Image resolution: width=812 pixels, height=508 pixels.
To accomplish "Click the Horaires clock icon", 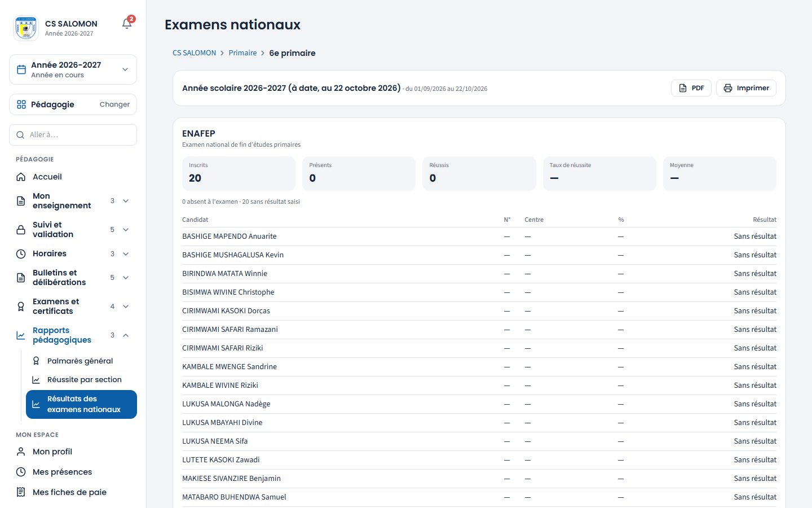I will point(21,254).
